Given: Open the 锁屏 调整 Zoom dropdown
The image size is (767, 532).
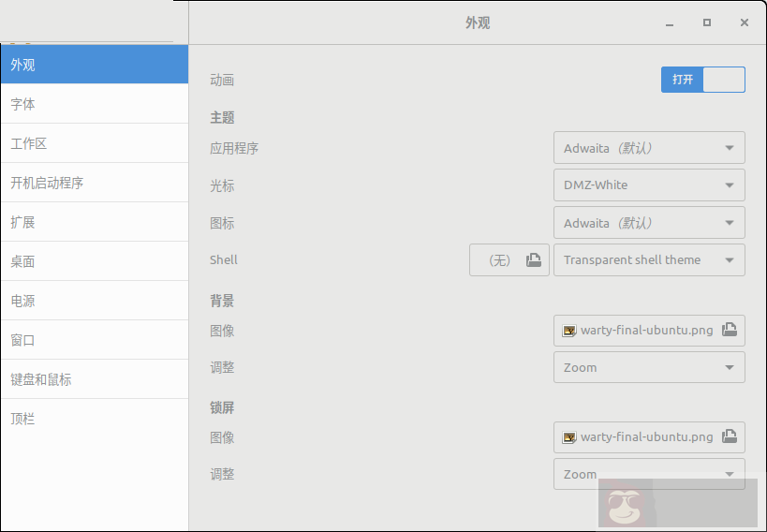Looking at the screenshot, I should 649,474.
